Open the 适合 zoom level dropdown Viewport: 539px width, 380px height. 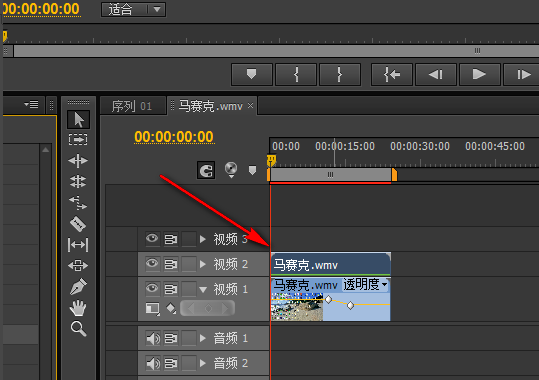coord(134,9)
